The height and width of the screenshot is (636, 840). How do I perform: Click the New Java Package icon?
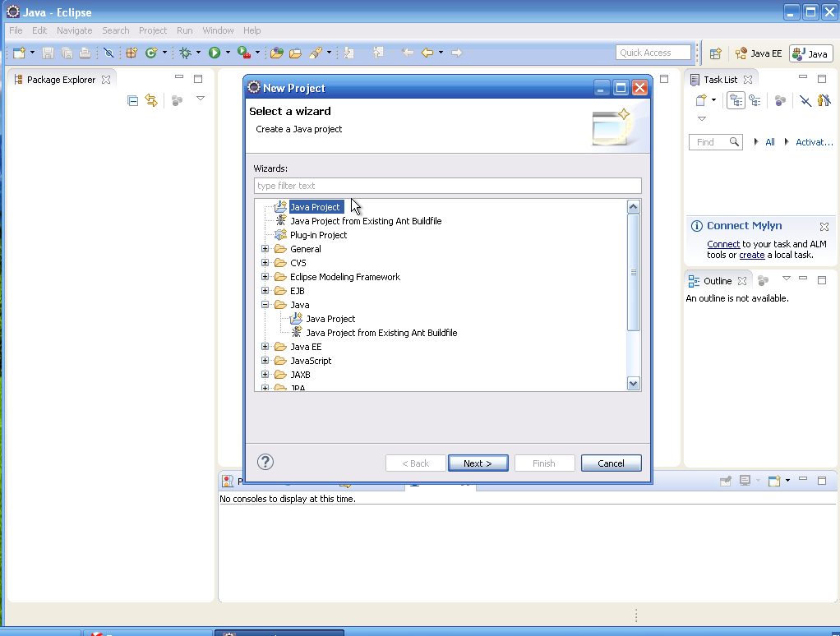(132, 53)
